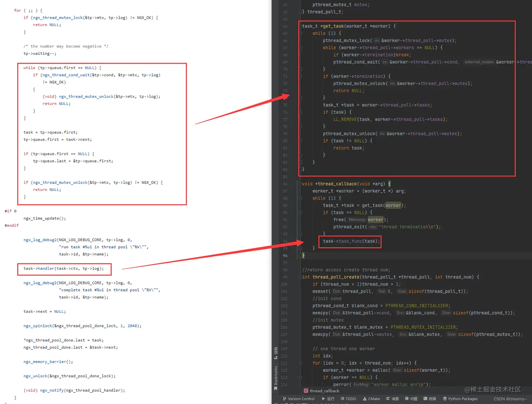Click the fold end marker at line 96
This screenshot has width=532, height=404.
[300, 256]
